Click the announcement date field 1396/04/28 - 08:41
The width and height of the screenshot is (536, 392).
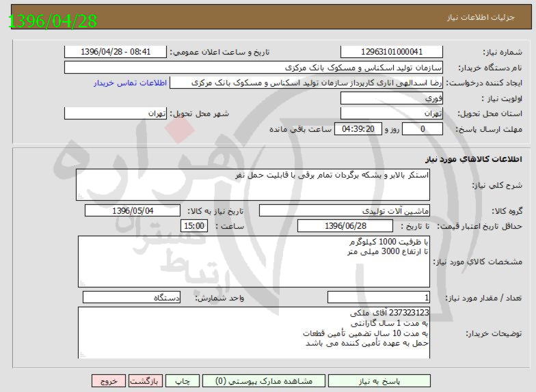click(116, 52)
